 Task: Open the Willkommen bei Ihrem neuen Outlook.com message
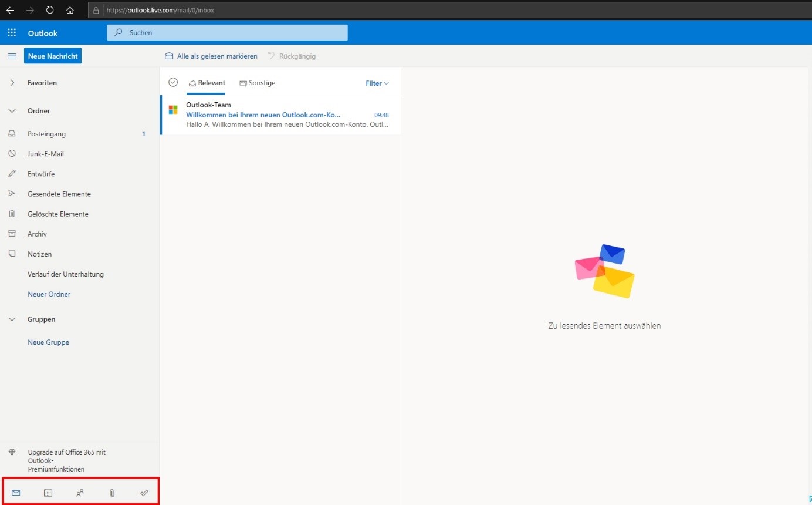280,115
